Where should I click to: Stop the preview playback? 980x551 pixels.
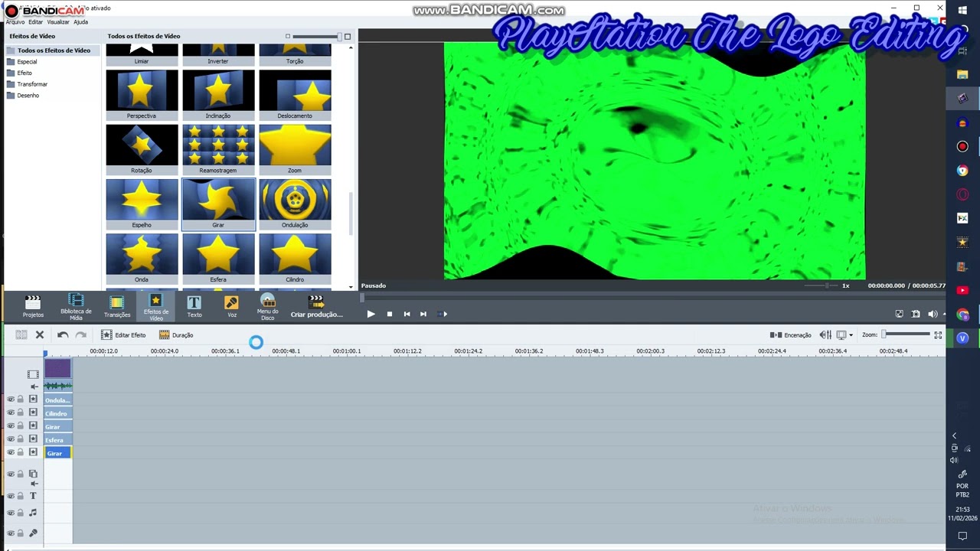[x=389, y=314]
